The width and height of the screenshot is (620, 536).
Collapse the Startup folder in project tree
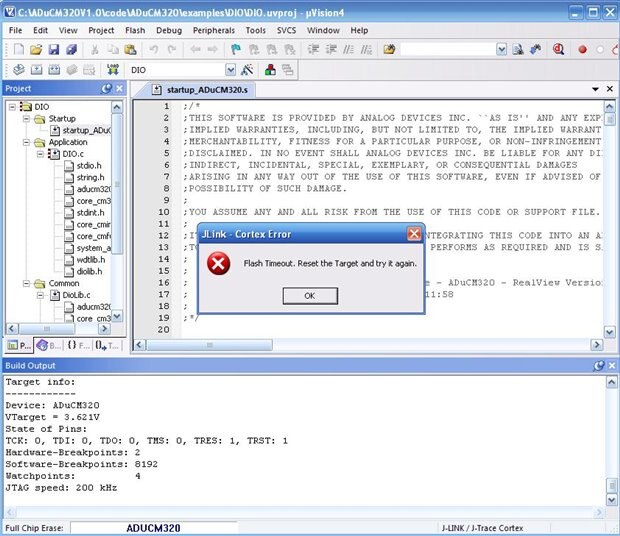(26, 118)
